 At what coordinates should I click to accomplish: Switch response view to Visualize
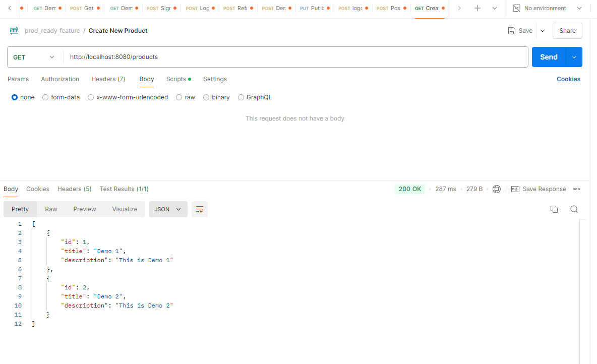click(x=125, y=209)
